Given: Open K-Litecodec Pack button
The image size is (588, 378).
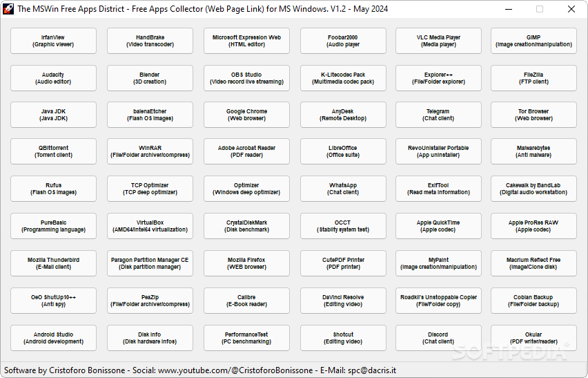Looking at the screenshot, I should pos(343,78).
